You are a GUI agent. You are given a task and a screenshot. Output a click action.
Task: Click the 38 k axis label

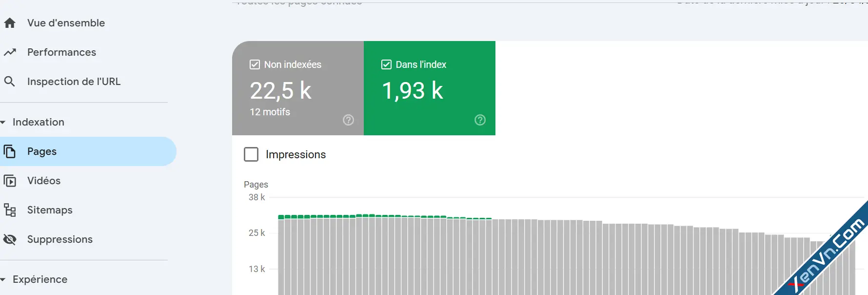point(256,197)
